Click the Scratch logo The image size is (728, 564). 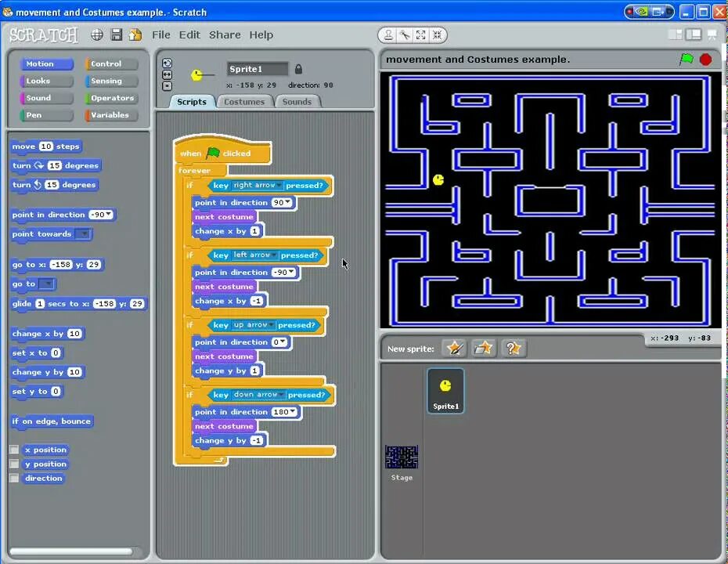(x=44, y=35)
